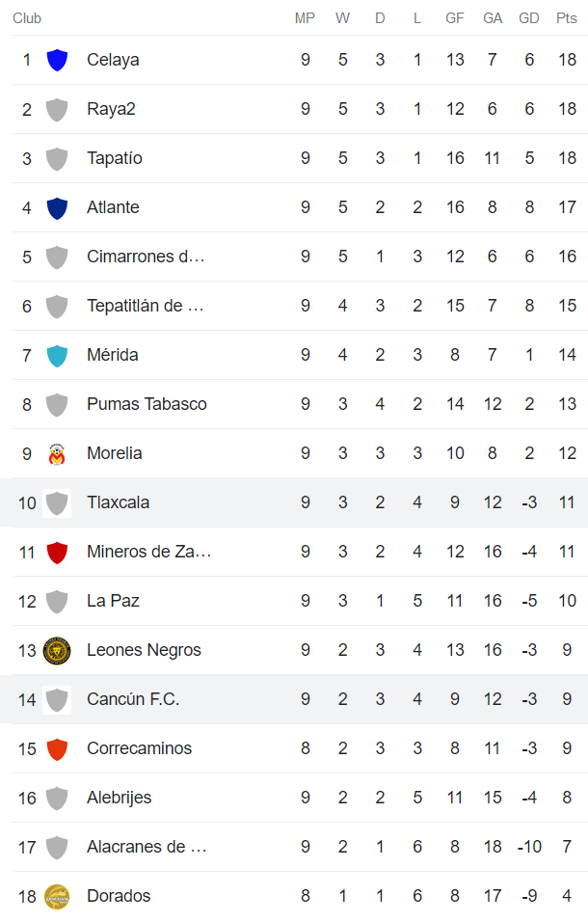Click the Correcaminos orange crest

click(x=57, y=748)
